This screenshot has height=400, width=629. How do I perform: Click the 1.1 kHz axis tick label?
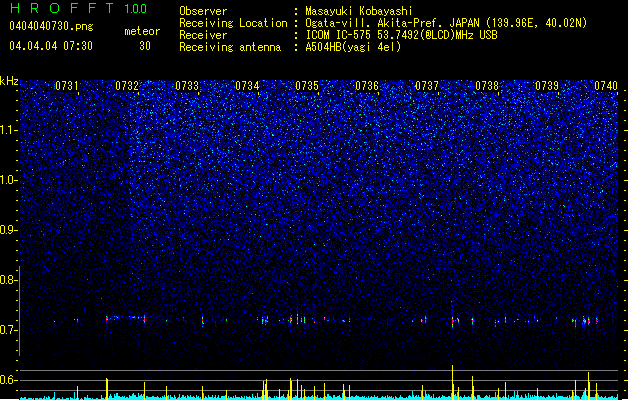point(8,130)
